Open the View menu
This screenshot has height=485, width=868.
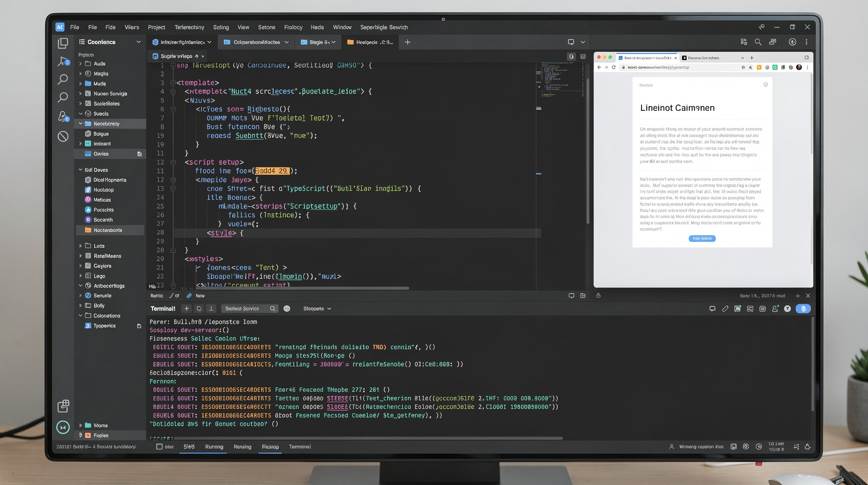click(x=243, y=27)
